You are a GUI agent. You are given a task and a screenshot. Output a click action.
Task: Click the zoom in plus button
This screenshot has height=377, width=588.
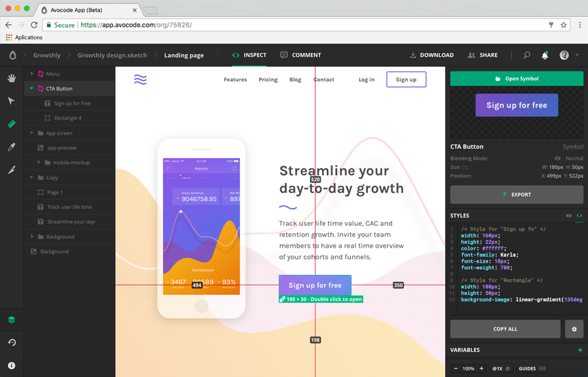[x=482, y=369]
